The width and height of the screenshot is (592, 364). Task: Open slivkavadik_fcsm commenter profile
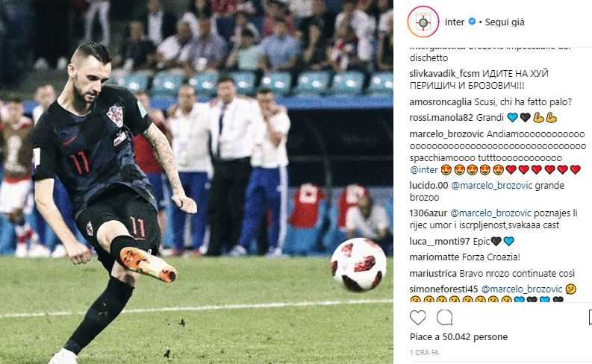(x=444, y=74)
